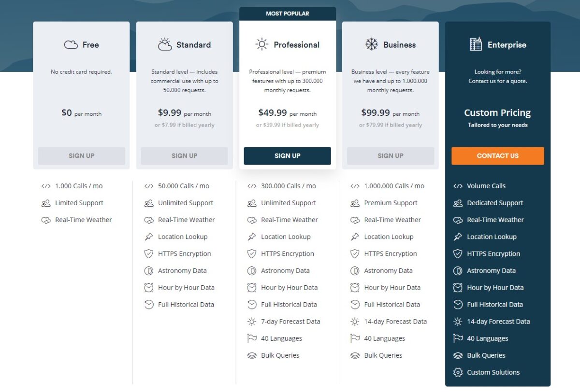Image resolution: width=580 pixels, height=392 pixels.
Task: Click the sun icon by 7-day Forecast Data
Action: tap(252, 322)
